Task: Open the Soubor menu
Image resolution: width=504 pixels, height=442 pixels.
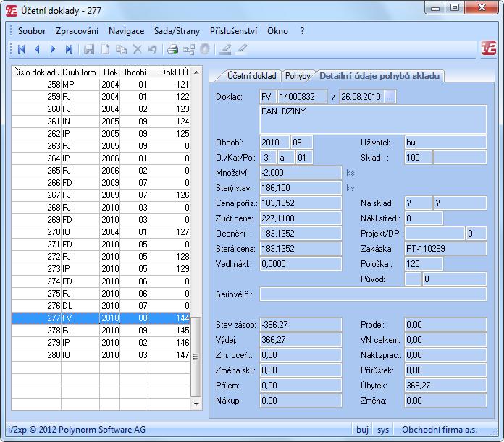Action: pyautogui.click(x=32, y=31)
